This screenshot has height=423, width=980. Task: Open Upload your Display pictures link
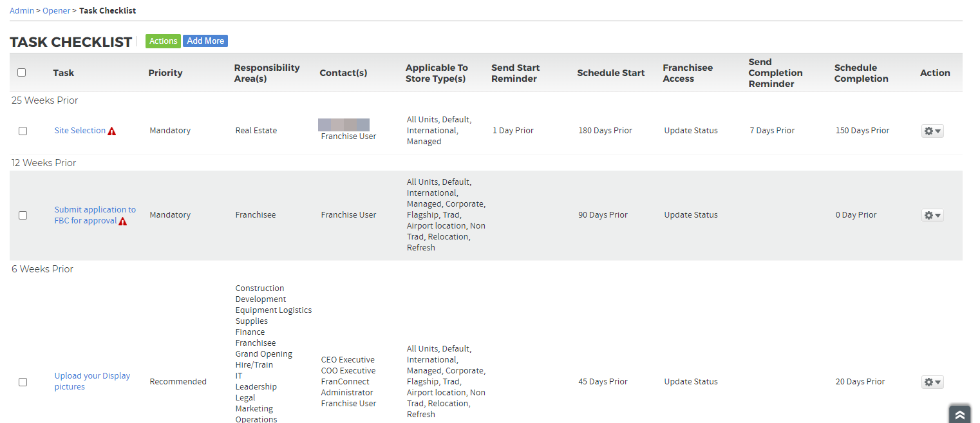[x=92, y=381]
